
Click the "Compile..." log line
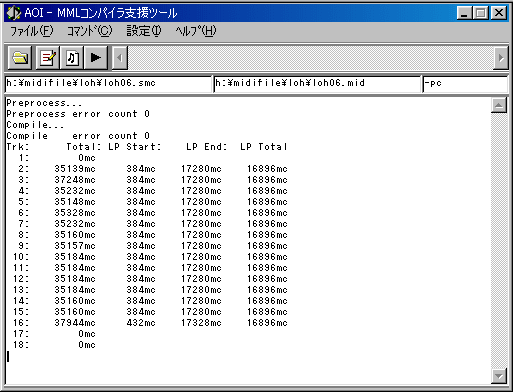coord(35,125)
